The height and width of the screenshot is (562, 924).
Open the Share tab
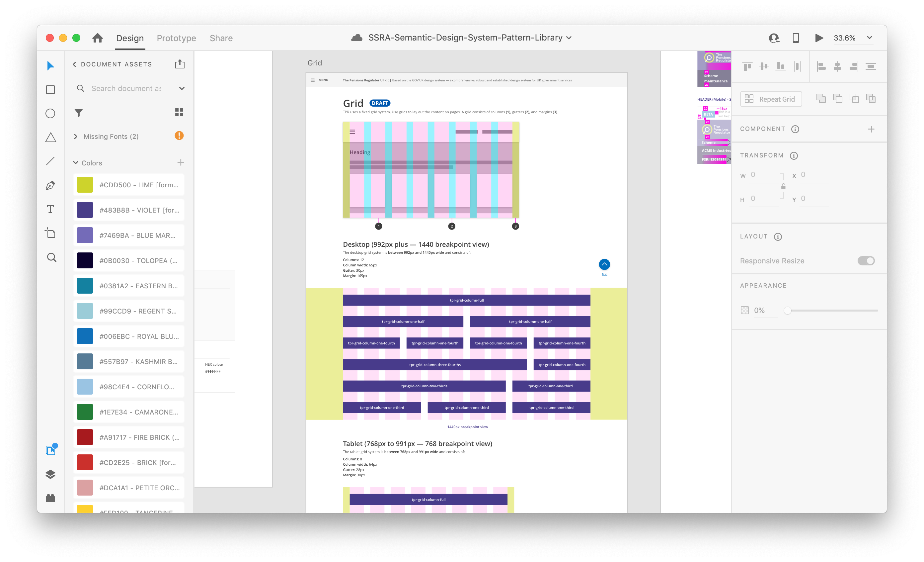tap(221, 38)
